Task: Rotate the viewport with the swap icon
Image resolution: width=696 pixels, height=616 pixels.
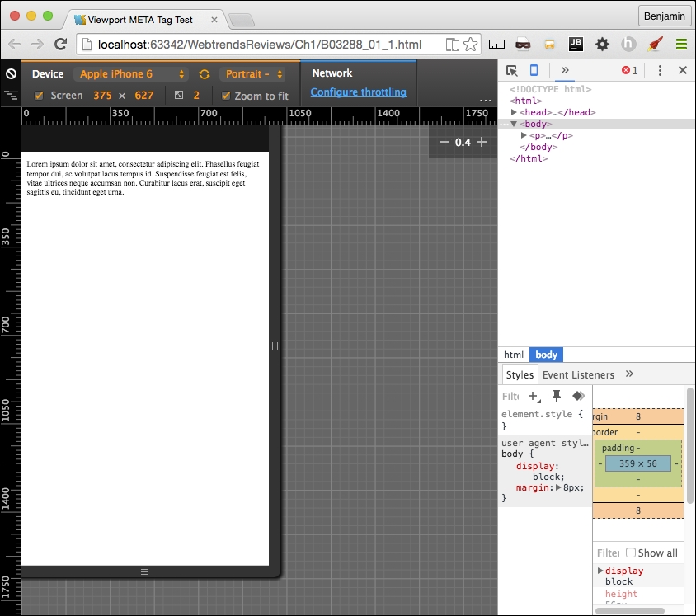Action: (204, 74)
